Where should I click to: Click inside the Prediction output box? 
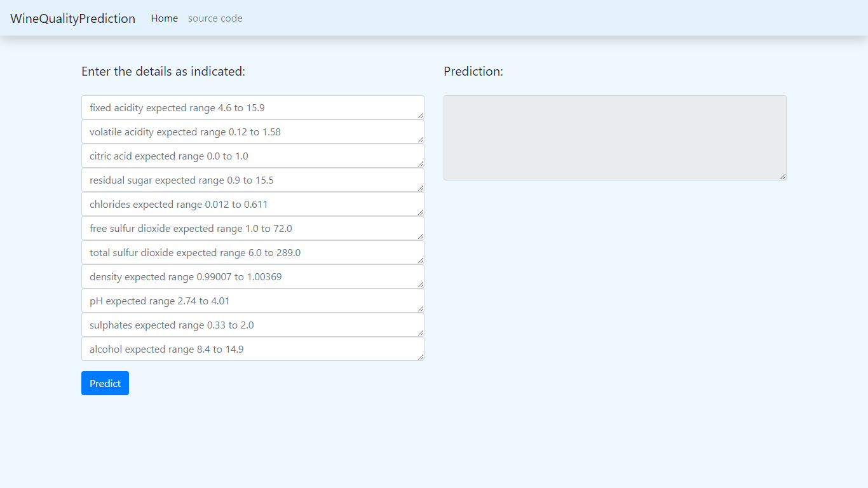(x=615, y=138)
